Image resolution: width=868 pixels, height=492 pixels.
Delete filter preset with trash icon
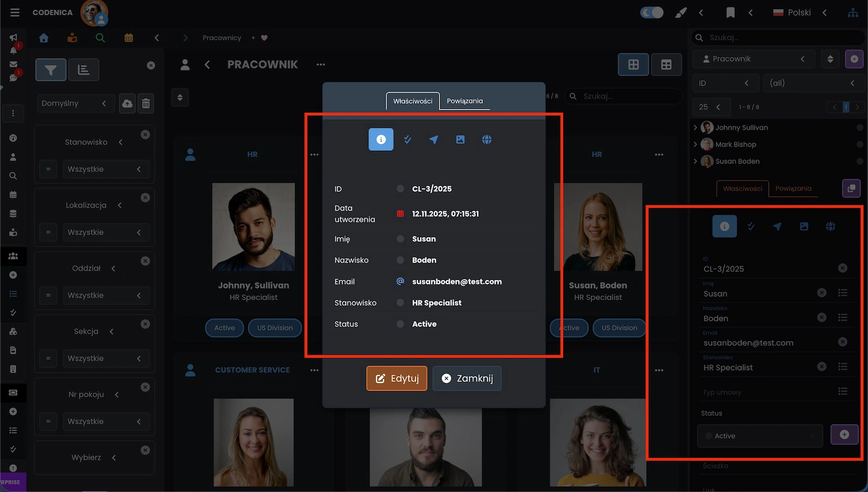146,104
